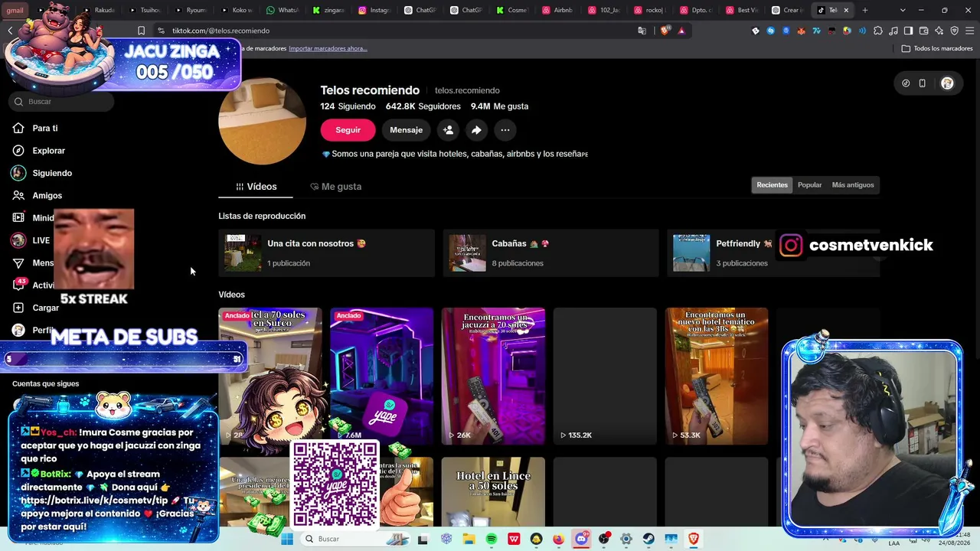Open the tab search dropdown arrow
Screen dimensions: 980x551
tap(903, 10)
